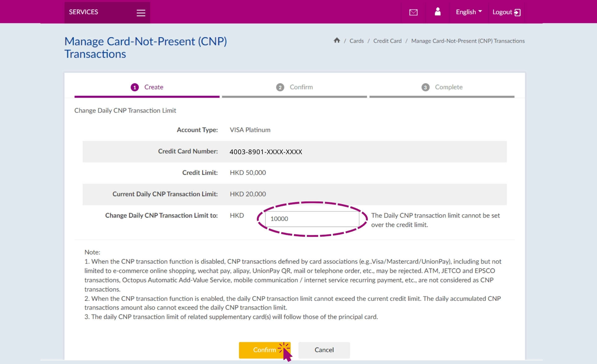Focus the daily CNP limit input field

click(x=312, y=219)
